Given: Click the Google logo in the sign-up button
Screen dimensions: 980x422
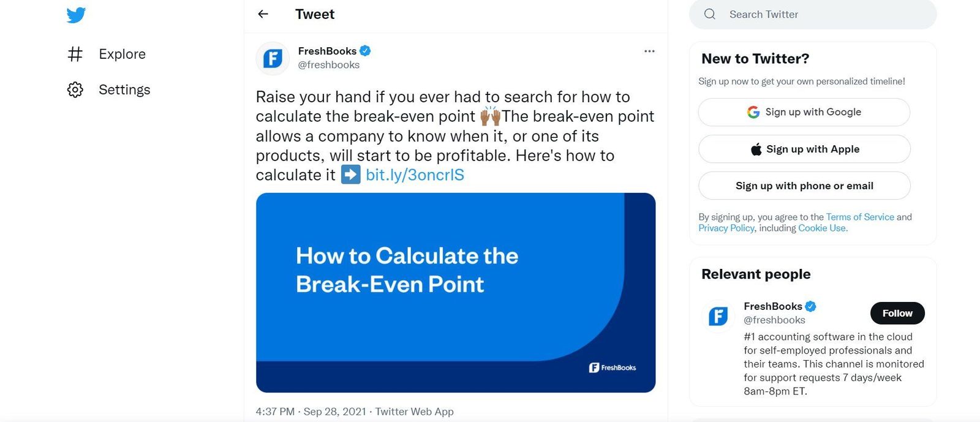Looking at the screenshot, I should [753, 112].
